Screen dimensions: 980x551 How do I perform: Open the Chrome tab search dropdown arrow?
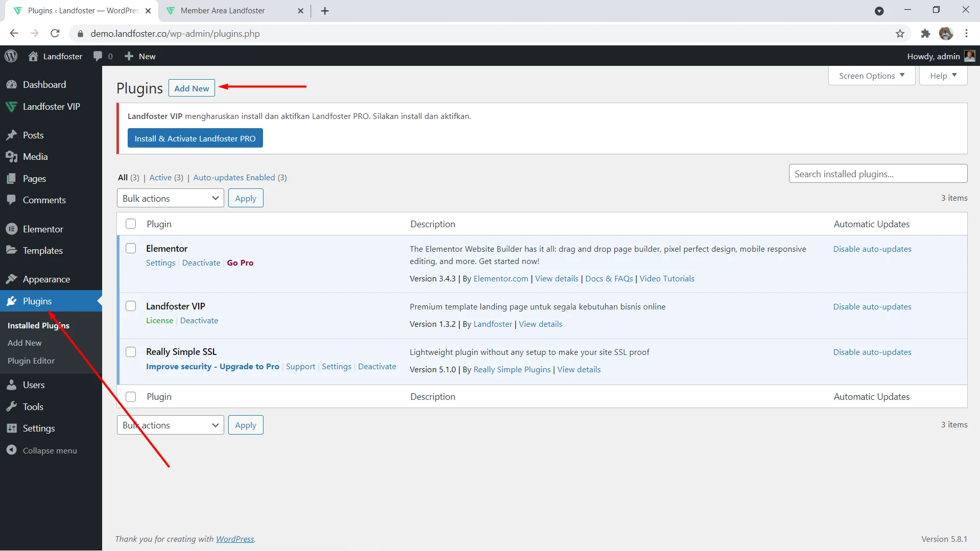coord(879,11)
